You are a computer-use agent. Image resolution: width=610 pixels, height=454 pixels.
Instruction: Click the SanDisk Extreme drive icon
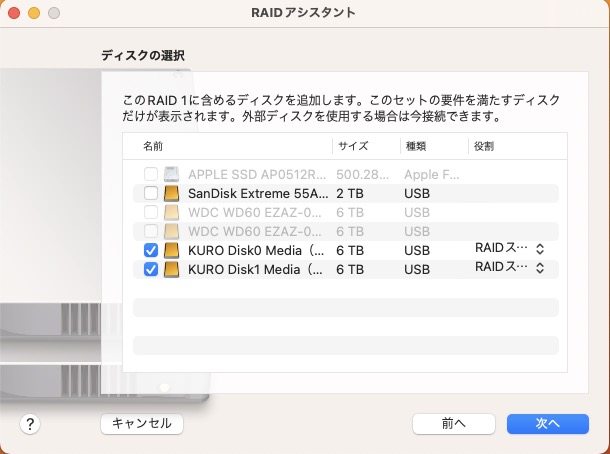pyautogui.click(x=172, y=192)
